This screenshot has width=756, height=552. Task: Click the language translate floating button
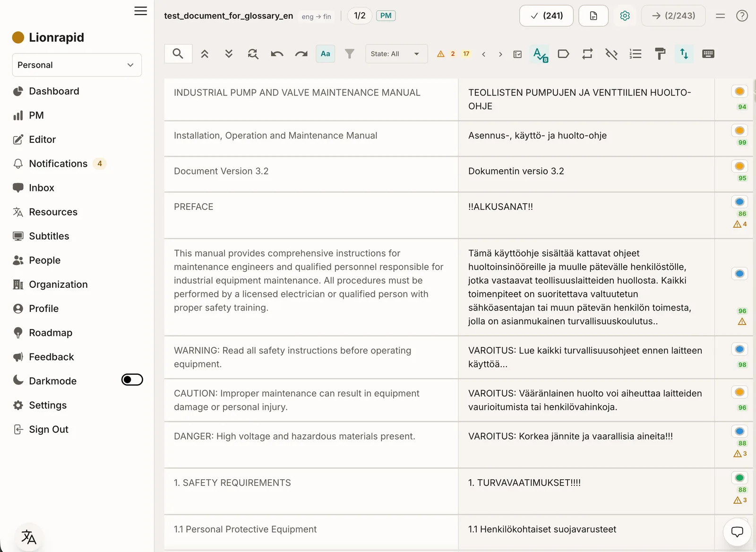click(x=29, y=537)
